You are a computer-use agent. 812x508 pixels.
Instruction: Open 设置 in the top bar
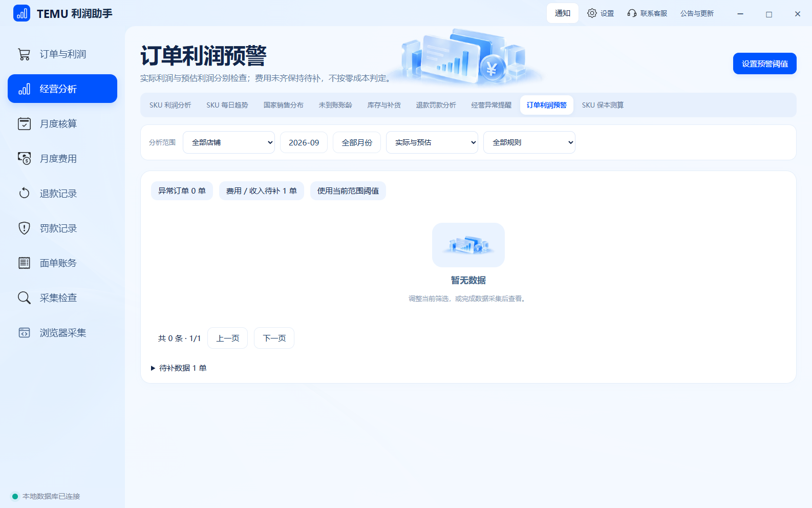click(601, 13)
